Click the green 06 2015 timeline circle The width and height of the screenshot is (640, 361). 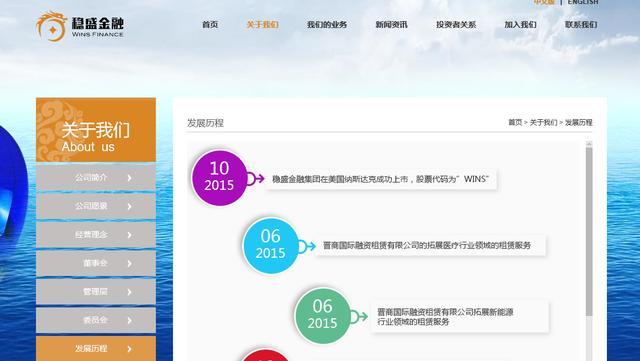(322, 316)
